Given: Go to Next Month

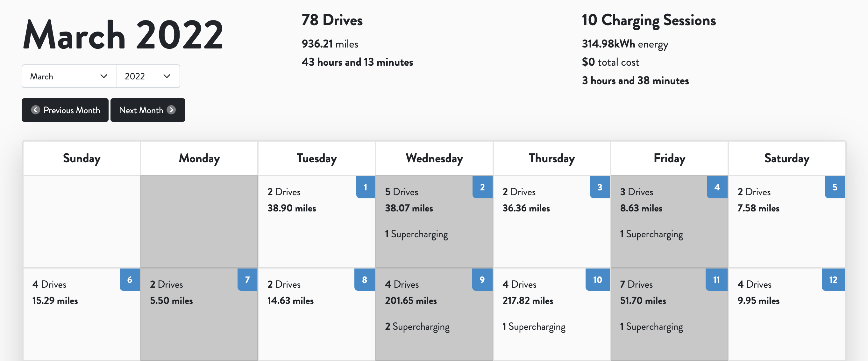Looking at the screenshot, I should (148, 110).
